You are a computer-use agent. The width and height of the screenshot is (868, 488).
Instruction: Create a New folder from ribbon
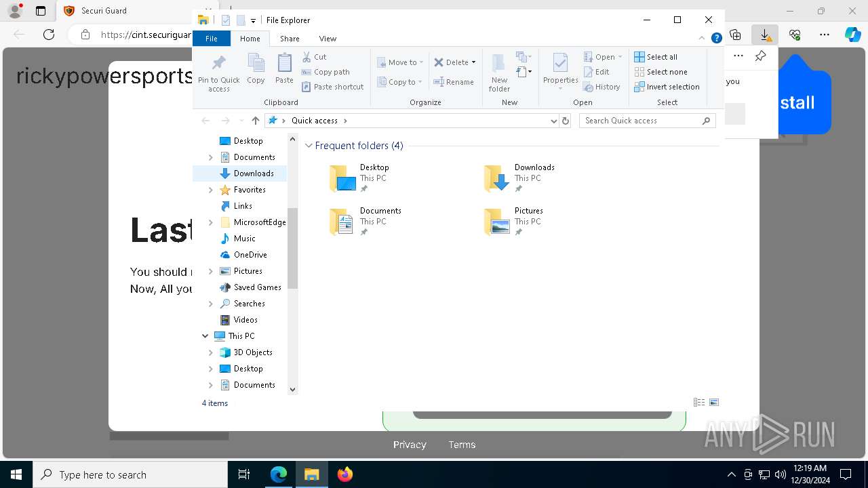coord(499,73)
